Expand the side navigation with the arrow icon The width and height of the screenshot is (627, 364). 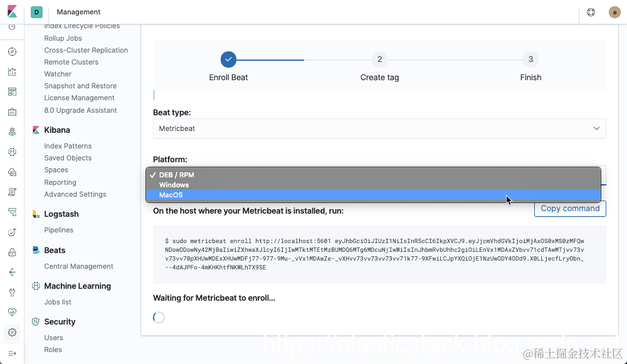click(x=12, y=353)
